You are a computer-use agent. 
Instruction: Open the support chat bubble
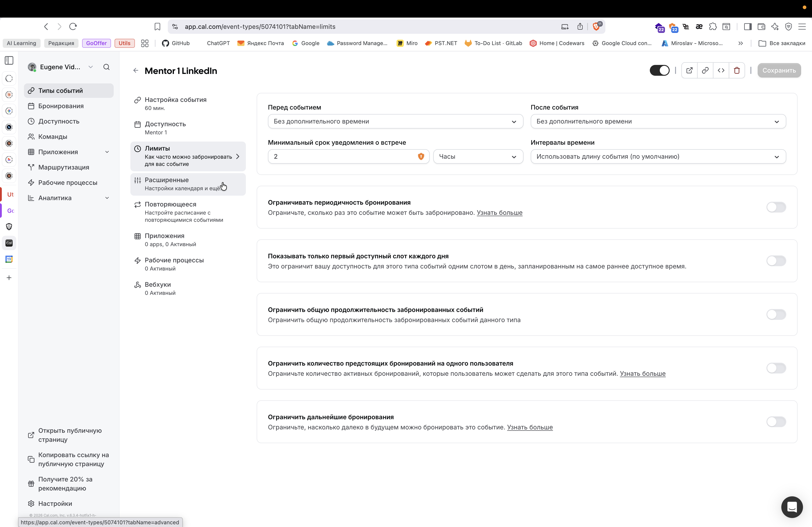click(x=792, y=507)
